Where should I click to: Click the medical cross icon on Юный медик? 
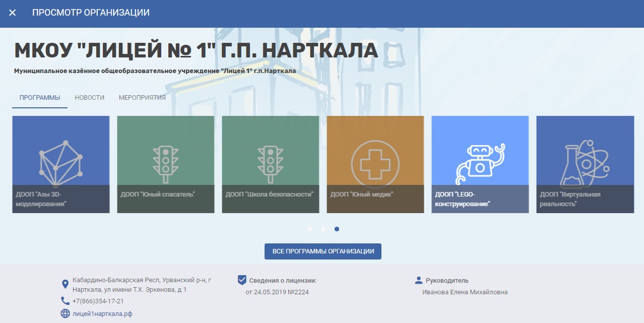click(374, 164)
